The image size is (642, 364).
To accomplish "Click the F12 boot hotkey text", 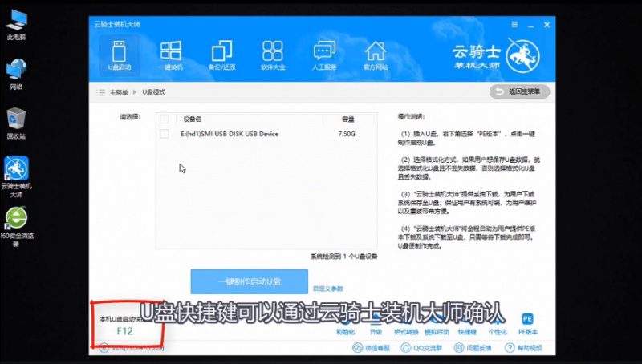I will coord(125,331).
